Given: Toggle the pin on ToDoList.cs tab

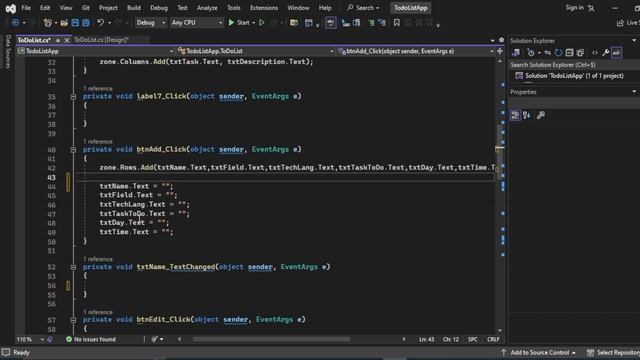Looking at the screenshot, I should [x=58, y=40].
